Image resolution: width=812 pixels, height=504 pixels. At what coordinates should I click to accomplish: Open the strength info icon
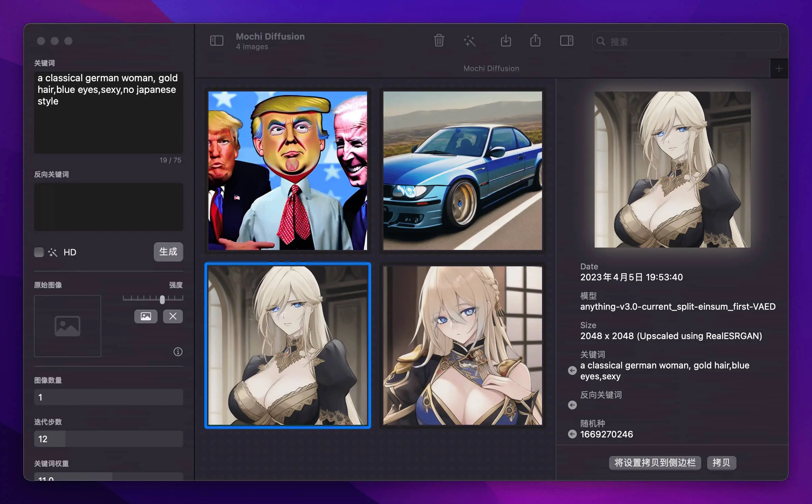tap(178, 352)
